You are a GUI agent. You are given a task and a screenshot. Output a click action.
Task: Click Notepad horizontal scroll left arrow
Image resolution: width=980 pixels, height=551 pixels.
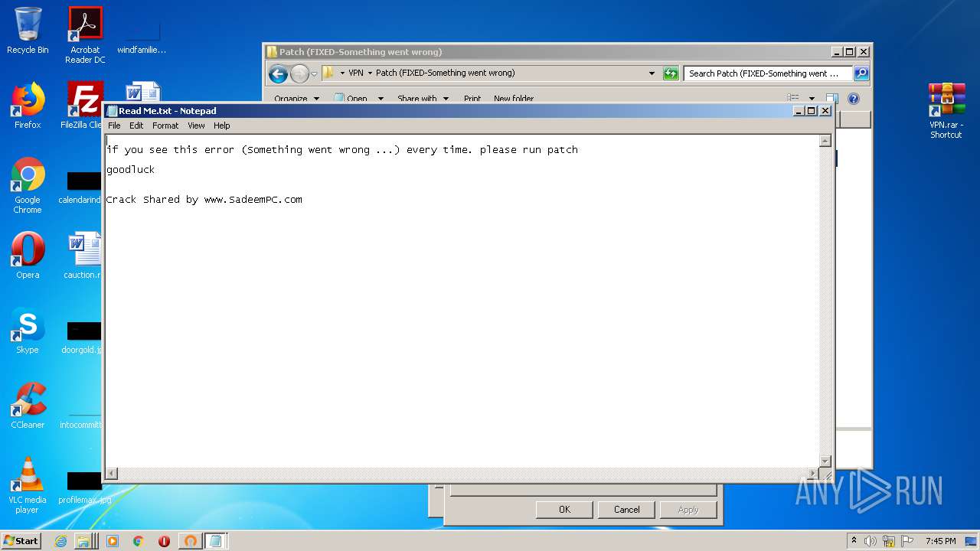point(112,474)
